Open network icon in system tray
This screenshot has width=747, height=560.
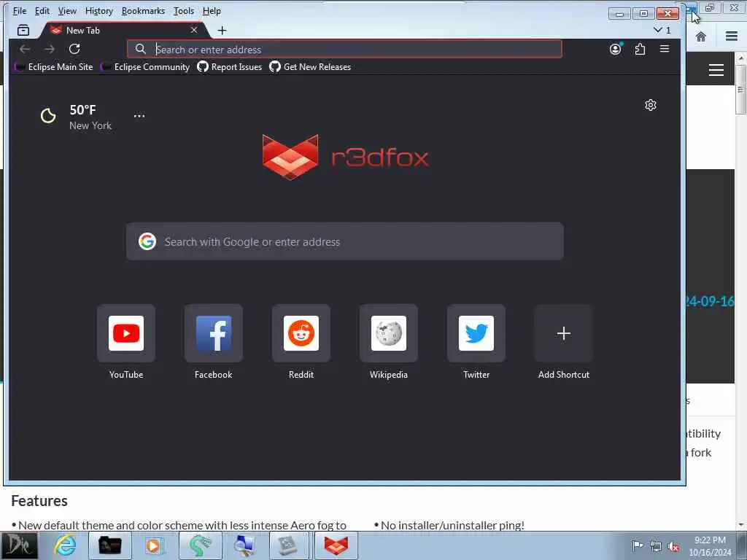pyautogui.click(x=656, y=546)
